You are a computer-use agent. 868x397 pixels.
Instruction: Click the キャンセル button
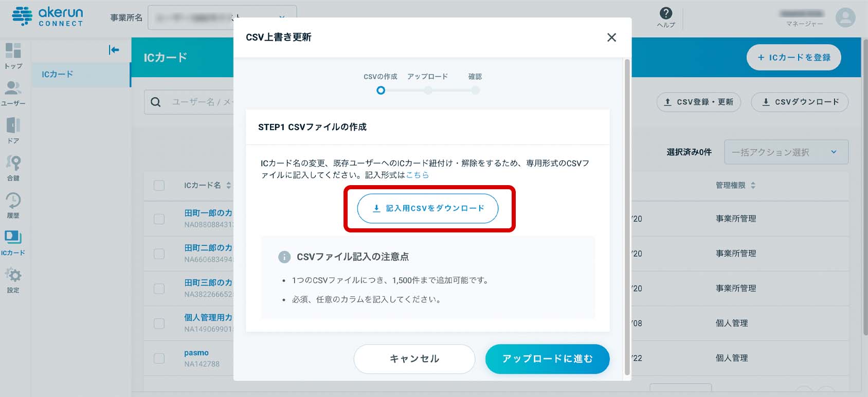coord(414,359)
